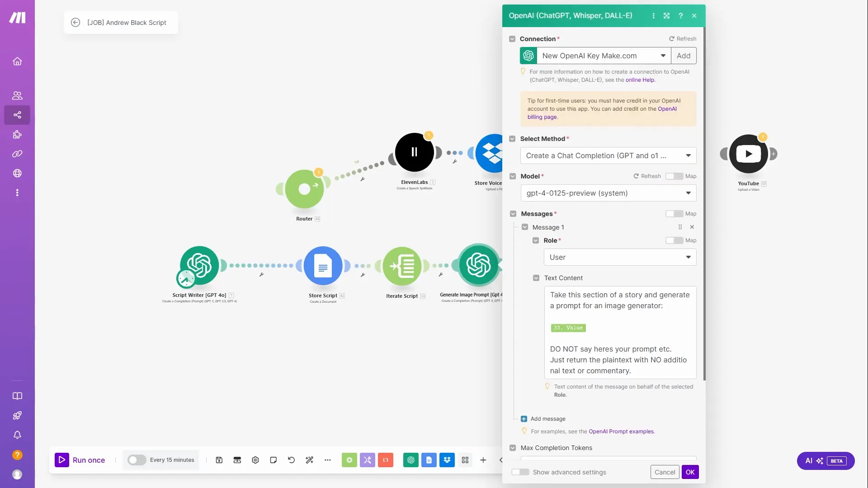Click the Add message button
The width and height of the screenshot is (868, 488).
click(543, 418)
